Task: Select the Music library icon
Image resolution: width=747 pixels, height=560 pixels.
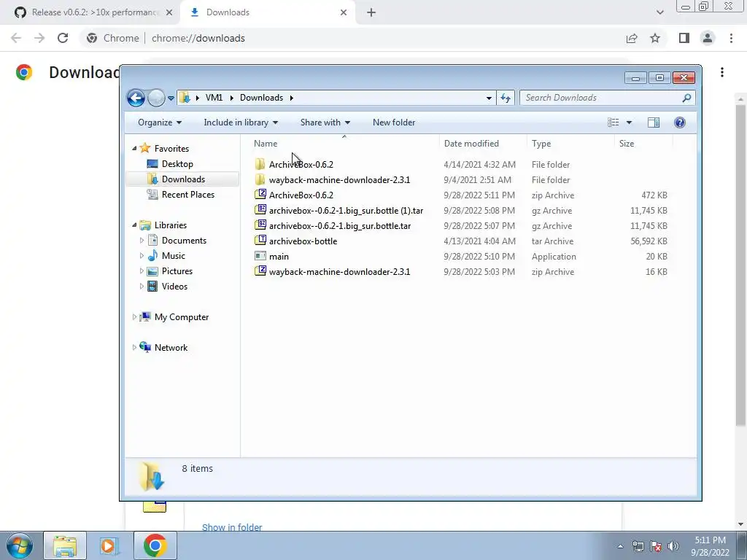Action: 152,256
